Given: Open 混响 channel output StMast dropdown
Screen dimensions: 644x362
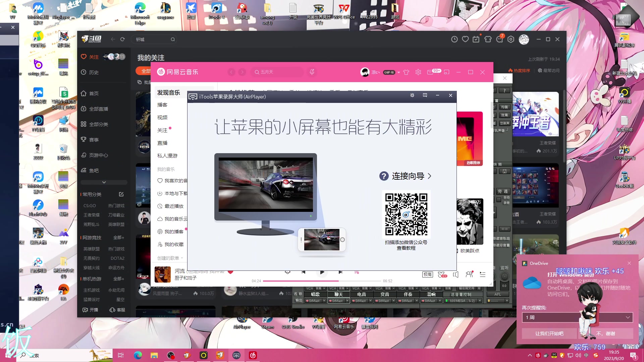Looking at the screenshot, I should coord(431,301).
